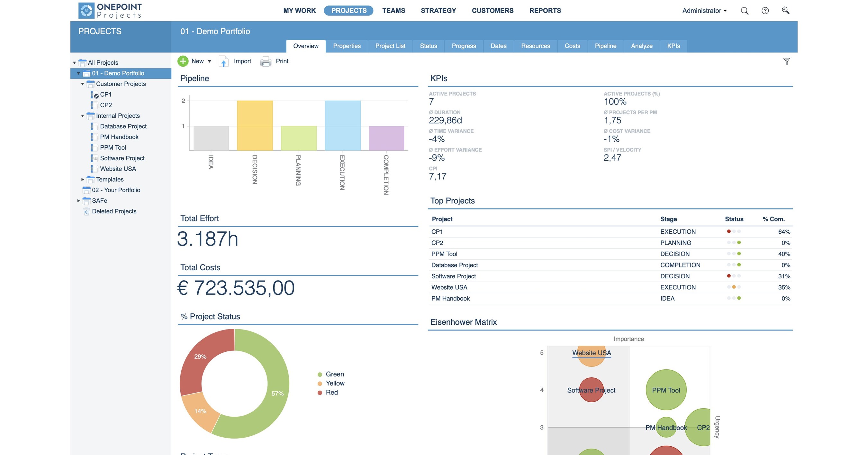Open the help question mark icon

pos(765,11)
